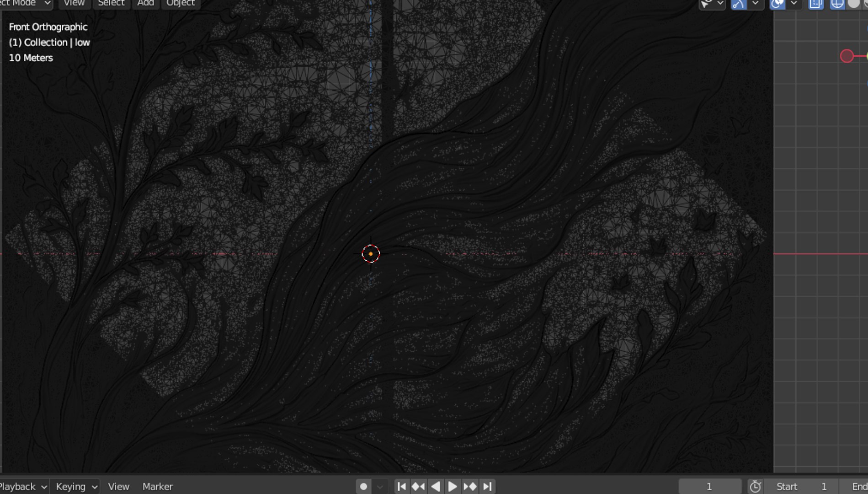Switch to wireframe viewport shading
The width and height of the screenshot is (868, 494).
[x=837, y=4]
